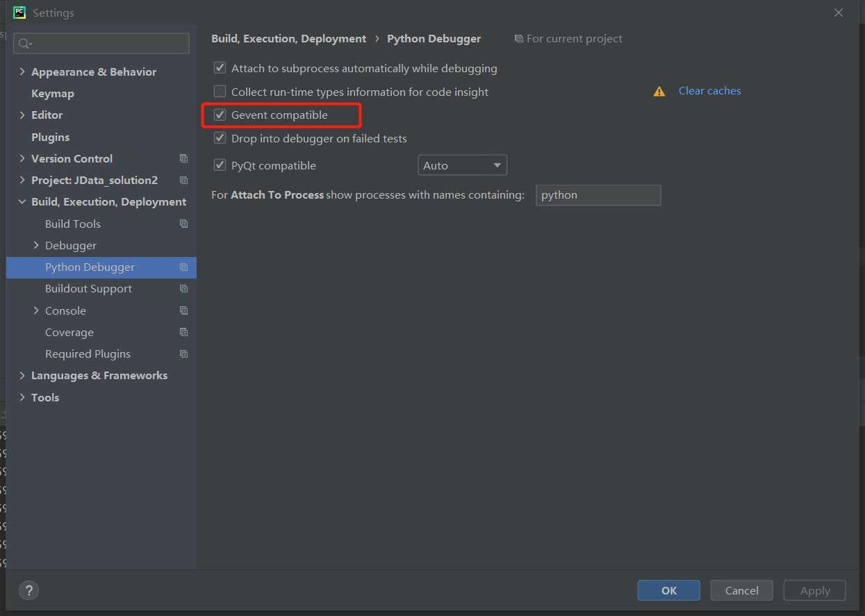
Task: Expand the Editor section
Action: click(x=22, y=115)
